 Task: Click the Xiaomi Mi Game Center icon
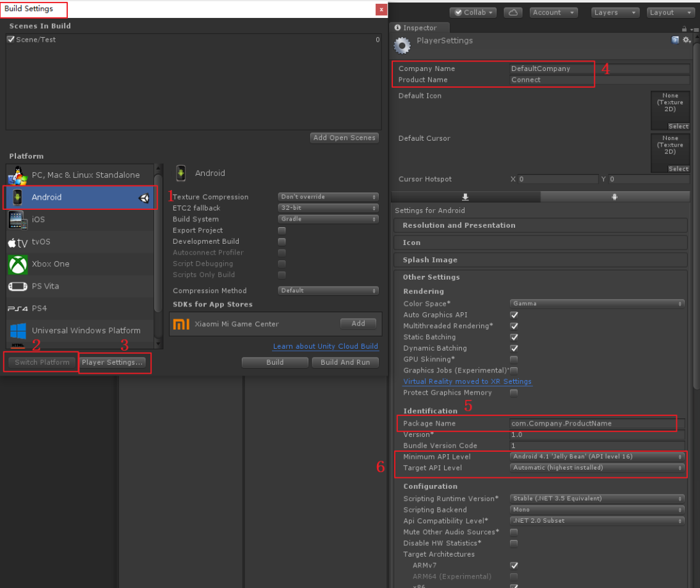coord(180,324)
